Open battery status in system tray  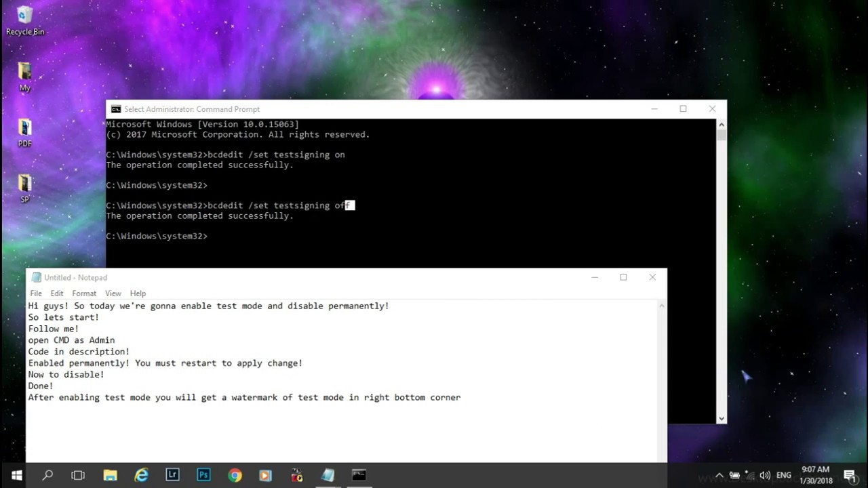click(x=734, y=475)
